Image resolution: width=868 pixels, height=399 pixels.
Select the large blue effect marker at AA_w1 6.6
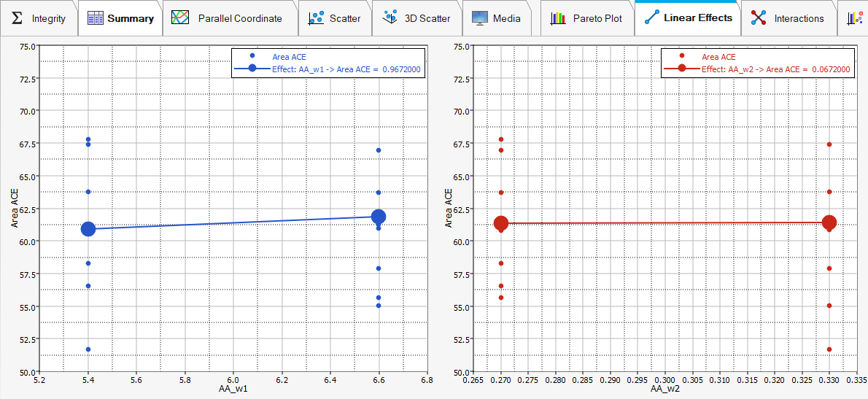(379, 217)
